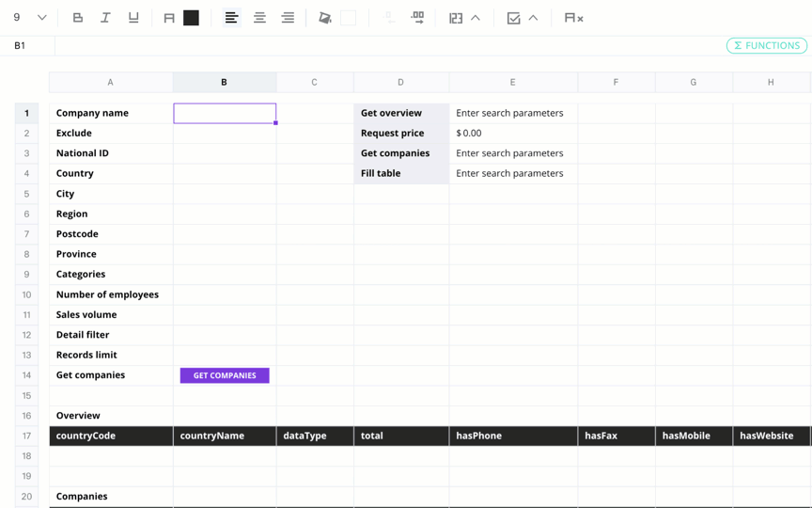Viewport: 812px width, 508px height.
Task: Select the 'Fill table' cell
Action: click(x=401, y=174)
